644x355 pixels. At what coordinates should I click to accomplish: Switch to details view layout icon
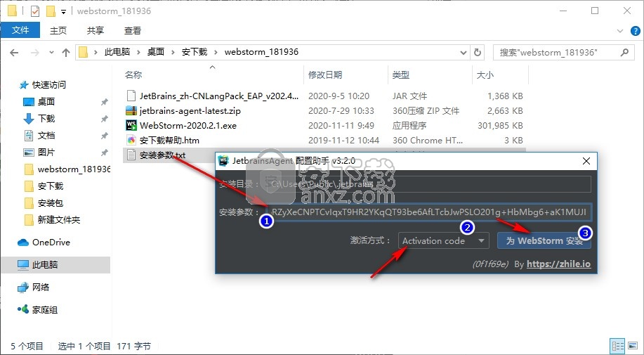(x=618, y=346)
